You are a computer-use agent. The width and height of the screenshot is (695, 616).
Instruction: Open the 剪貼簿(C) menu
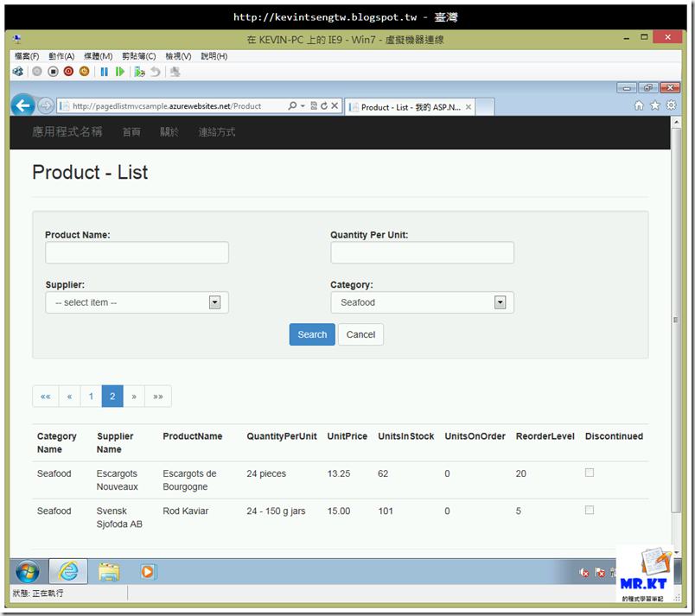(x=138, y=56)
